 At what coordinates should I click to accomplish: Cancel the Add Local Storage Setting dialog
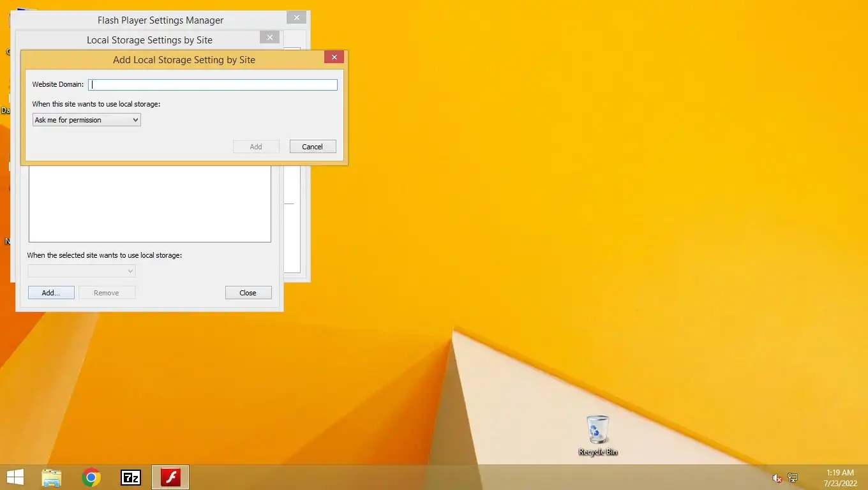click(313, 147)
